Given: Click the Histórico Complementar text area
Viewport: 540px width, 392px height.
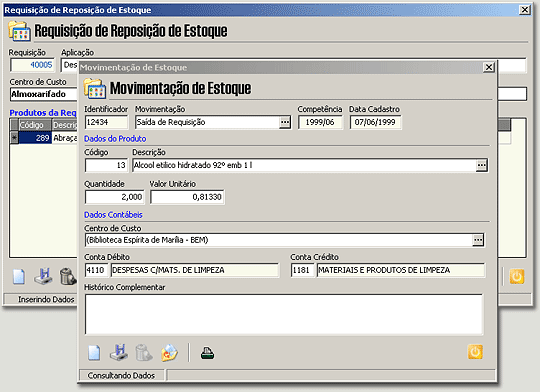Looking at the screenshot, I should pos(284,314).
